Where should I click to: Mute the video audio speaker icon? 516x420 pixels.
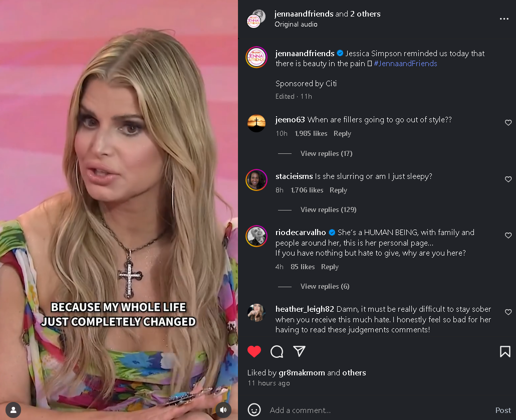[x=223, y=410]
